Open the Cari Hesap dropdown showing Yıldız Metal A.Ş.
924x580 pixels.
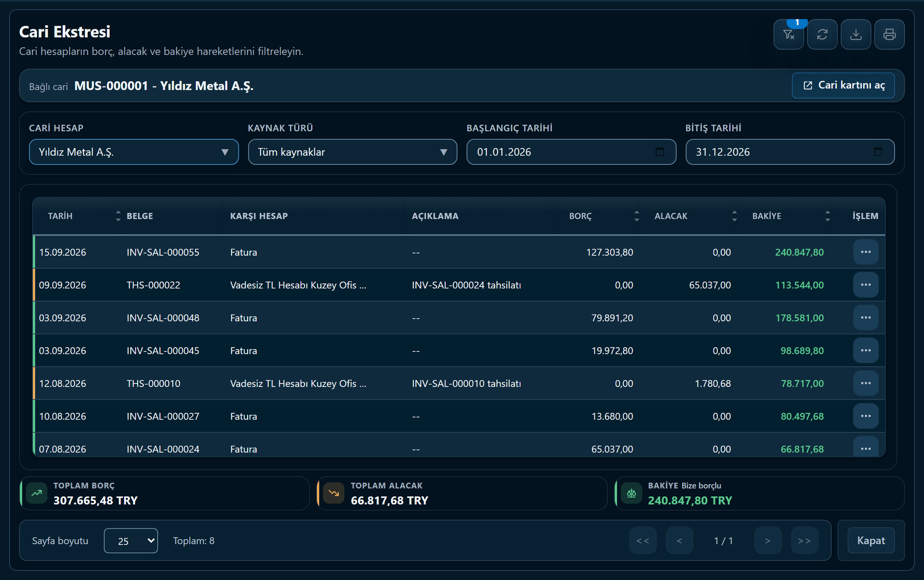(134, 152)
